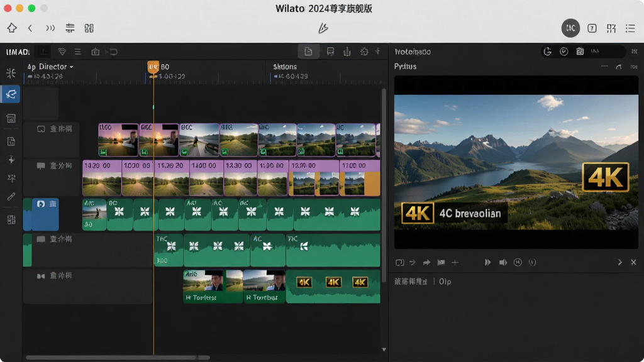Click the play button below preview
The height and width of the screenshot is (362, 644).
click(x=487, y=262)
